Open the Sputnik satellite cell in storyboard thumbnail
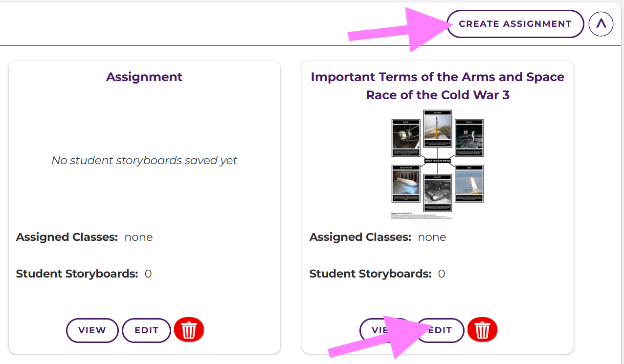Viewport: 624px width, 364px height. [x=406, y=137]
